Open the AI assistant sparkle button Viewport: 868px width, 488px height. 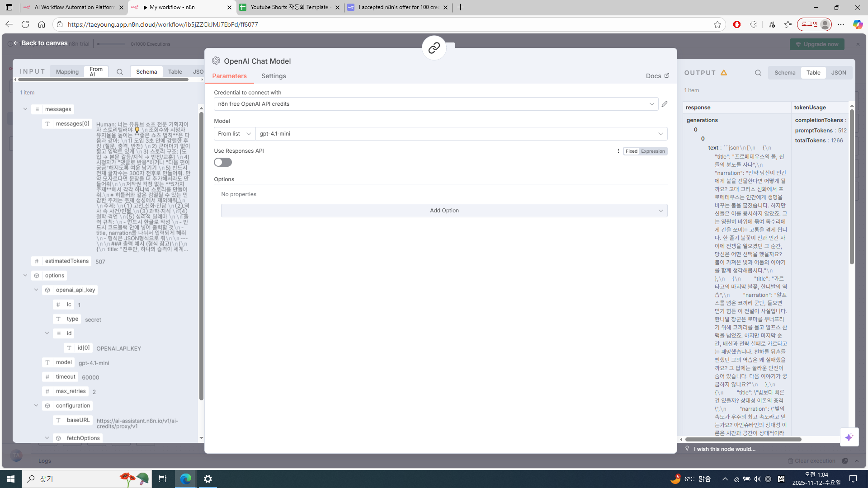849,437
